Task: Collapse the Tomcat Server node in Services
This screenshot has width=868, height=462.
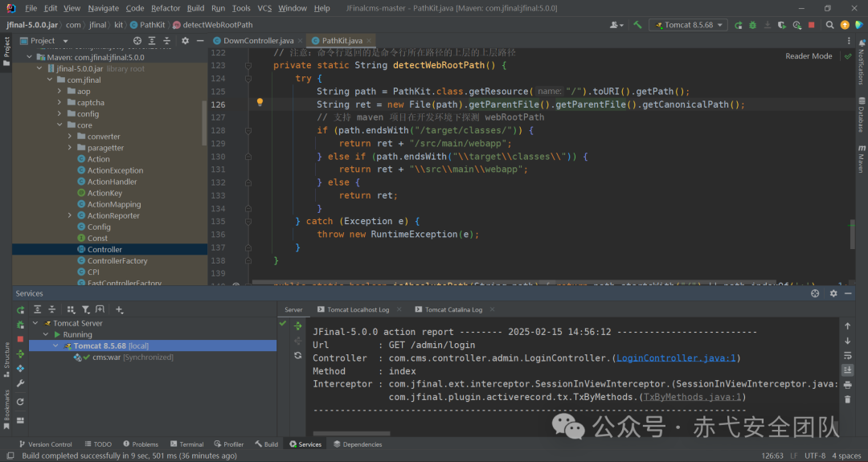Action: click(35, 323)
